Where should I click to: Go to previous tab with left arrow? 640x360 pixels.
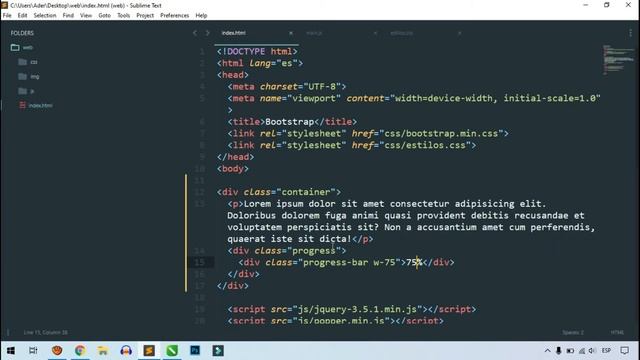pos(195,33)
